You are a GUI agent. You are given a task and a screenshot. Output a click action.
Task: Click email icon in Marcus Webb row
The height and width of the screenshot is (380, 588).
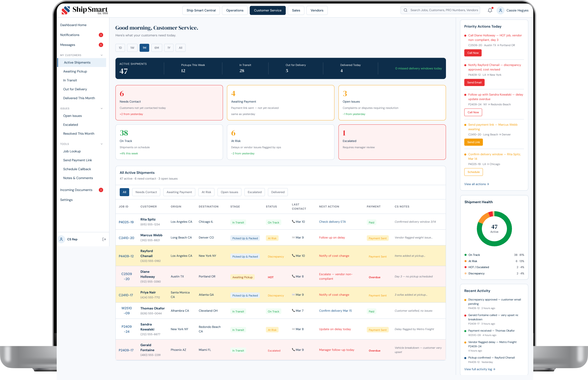[293, 237]
